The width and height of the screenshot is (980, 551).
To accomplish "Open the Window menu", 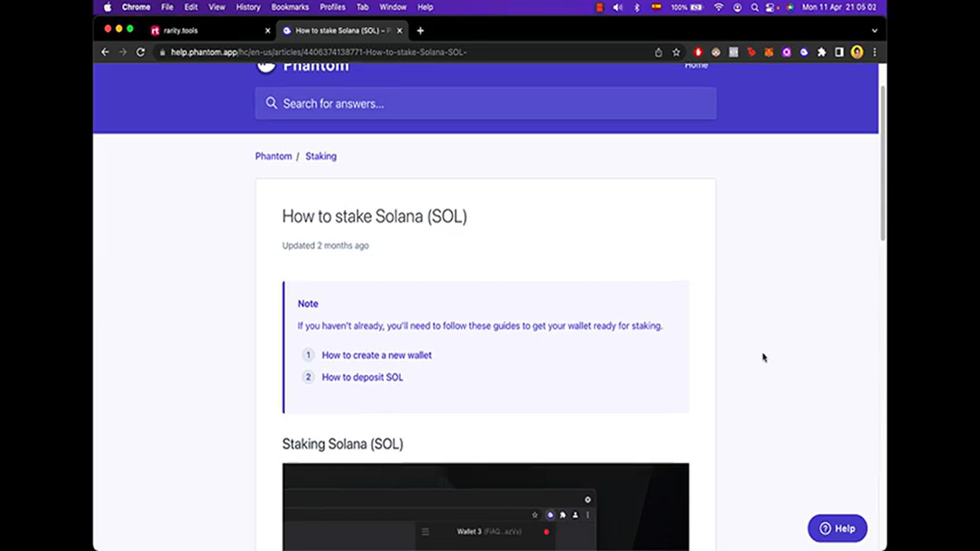I will tap(393, 7).
